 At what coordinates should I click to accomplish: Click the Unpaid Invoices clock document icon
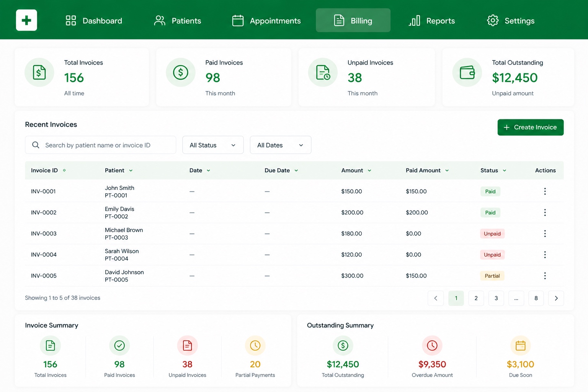pyautogui.click(x=323, y=72)
